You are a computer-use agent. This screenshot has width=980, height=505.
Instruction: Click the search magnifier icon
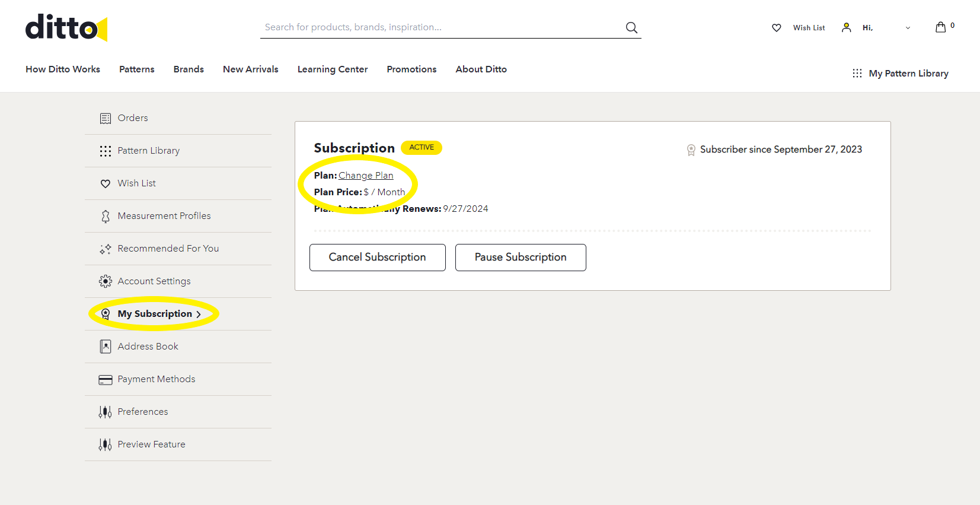(631, 28)
